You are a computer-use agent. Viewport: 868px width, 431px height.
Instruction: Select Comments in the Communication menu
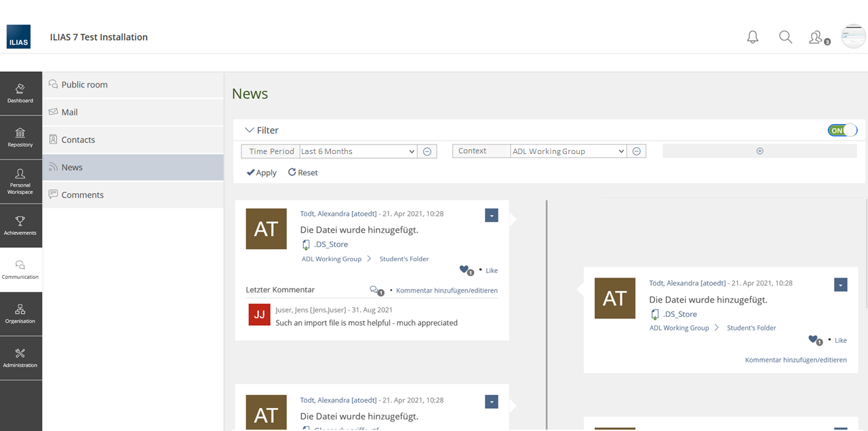(x=82, y=195)
